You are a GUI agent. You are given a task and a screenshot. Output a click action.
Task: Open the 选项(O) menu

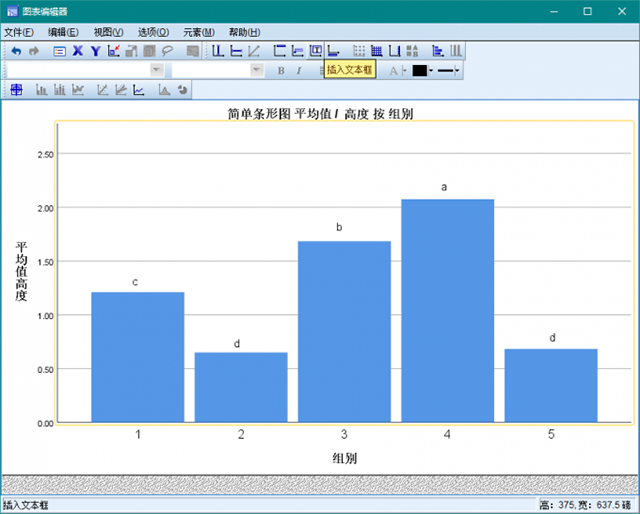coord(153,32)
